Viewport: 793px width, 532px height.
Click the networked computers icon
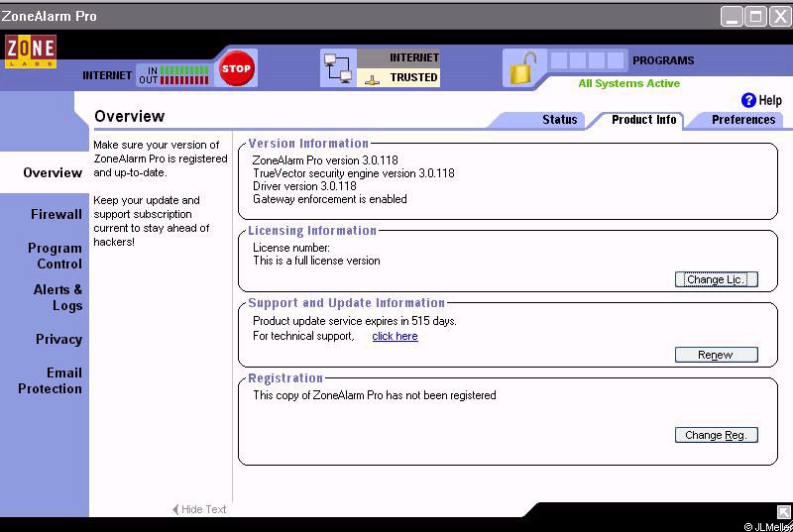(338, 68)
